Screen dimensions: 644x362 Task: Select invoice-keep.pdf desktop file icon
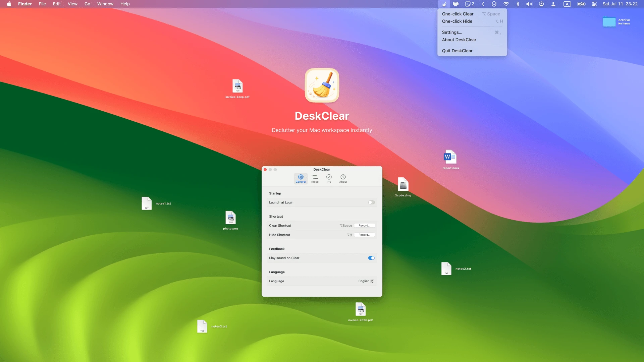point(237,86)
